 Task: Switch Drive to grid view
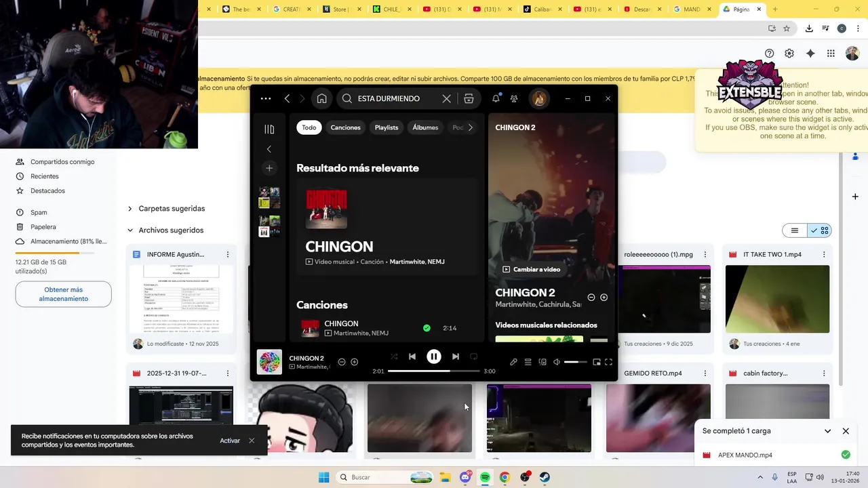[x=819, y=230]
